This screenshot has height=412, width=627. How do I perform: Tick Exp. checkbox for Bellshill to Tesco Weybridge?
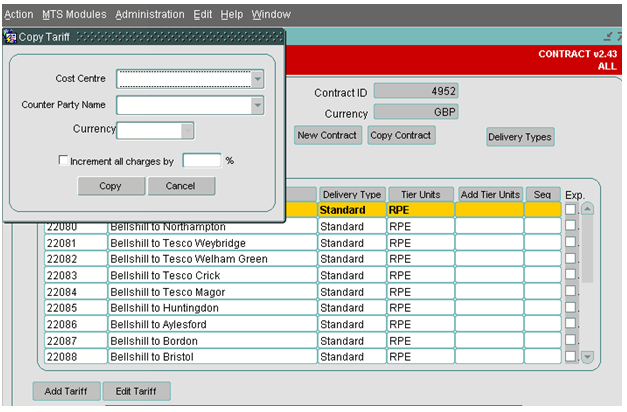coord(571,242)
